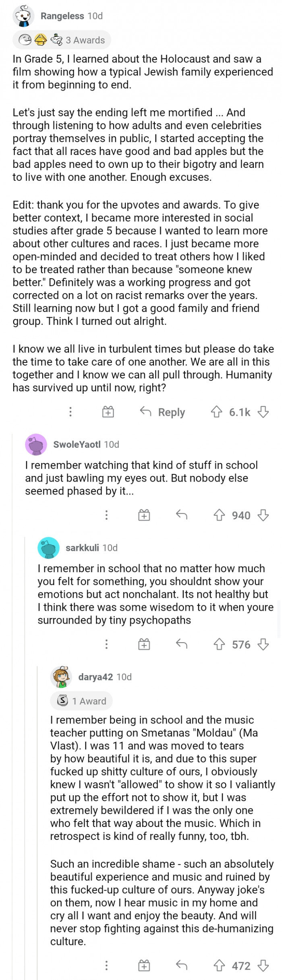282x980 pixels.
Task: Open the 3 Awards badge on Rangeless's comment
Action: [x=62, y=40]
